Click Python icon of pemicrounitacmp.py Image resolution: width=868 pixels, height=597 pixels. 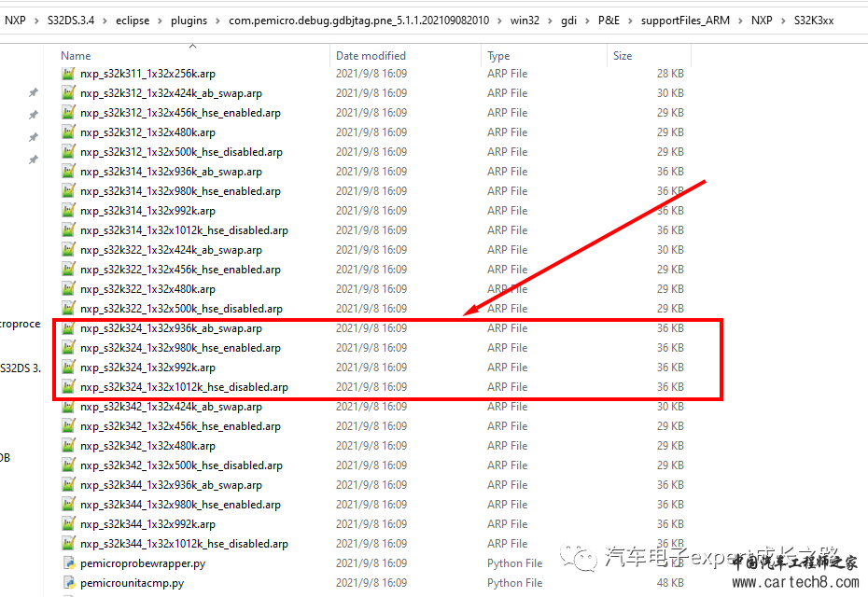pyautogui.click(x=69, y=583)
